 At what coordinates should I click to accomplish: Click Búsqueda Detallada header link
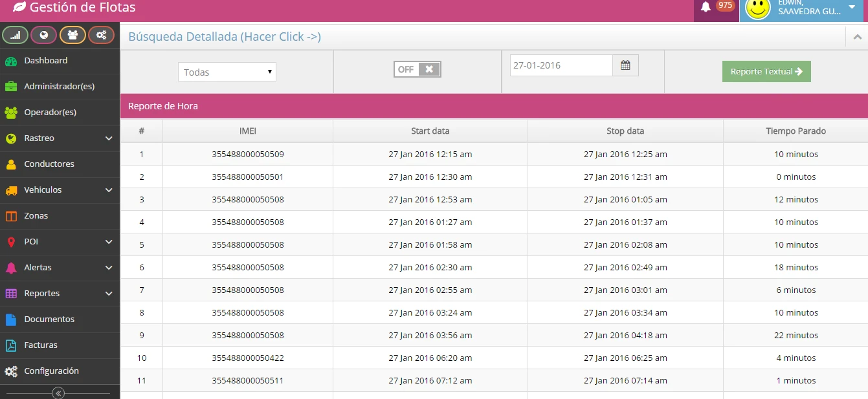point(225,37)
